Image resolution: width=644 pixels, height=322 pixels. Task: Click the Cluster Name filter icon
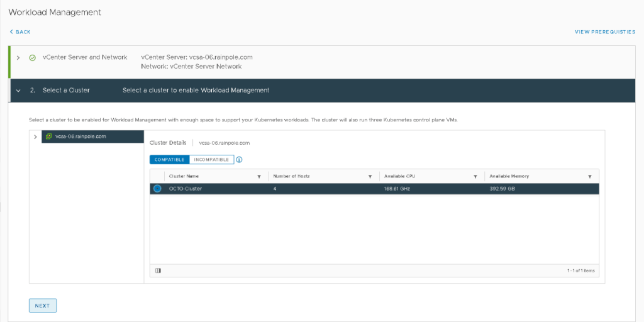[x=259, y=177]
